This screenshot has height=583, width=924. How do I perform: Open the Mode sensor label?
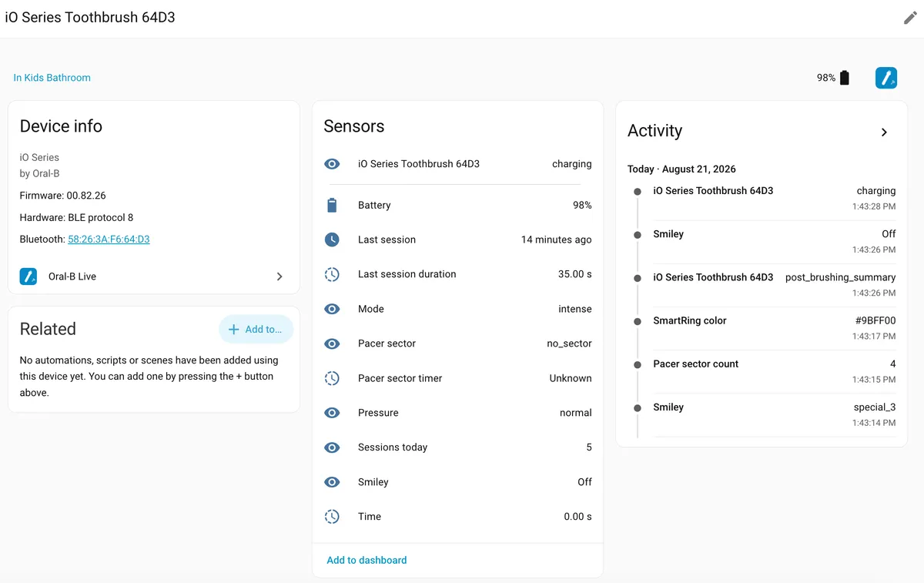tap(370, 309)
